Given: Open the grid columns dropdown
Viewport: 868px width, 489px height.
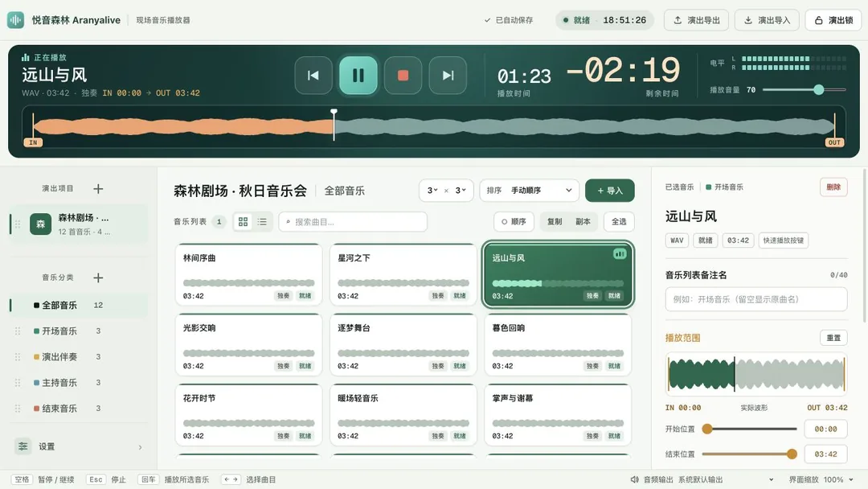Looking at the screenshot, I should click(x=432, y=191).
